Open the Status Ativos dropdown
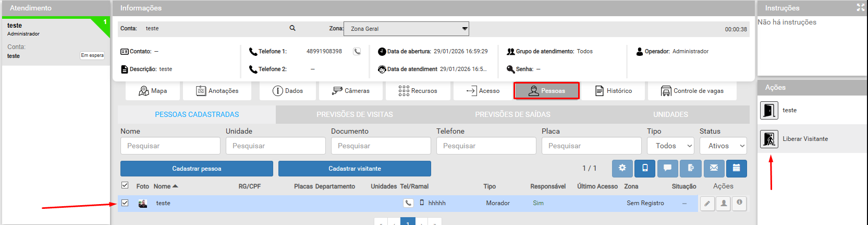The image size is (868, 225). (723, 146)
